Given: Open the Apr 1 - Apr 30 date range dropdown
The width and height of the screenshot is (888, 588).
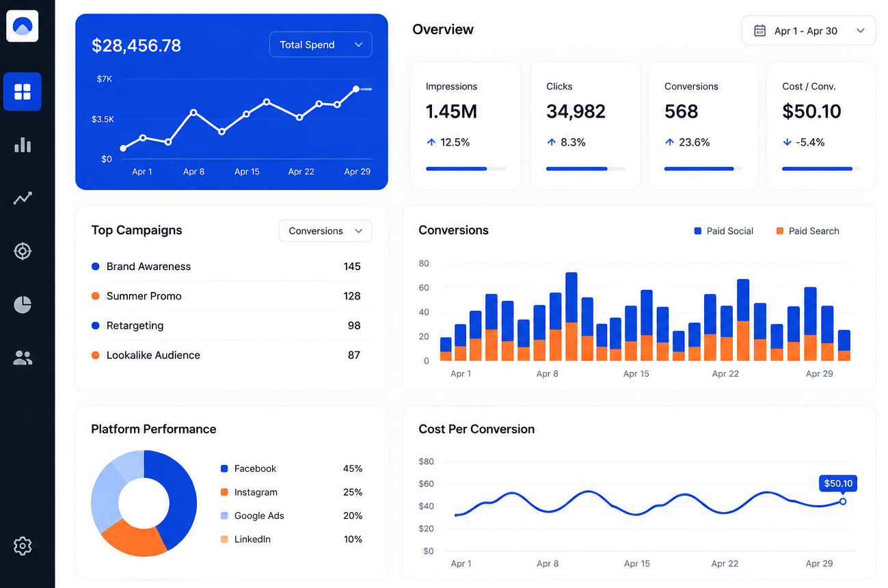Looking at the screenshot, I should click(809, 31).
